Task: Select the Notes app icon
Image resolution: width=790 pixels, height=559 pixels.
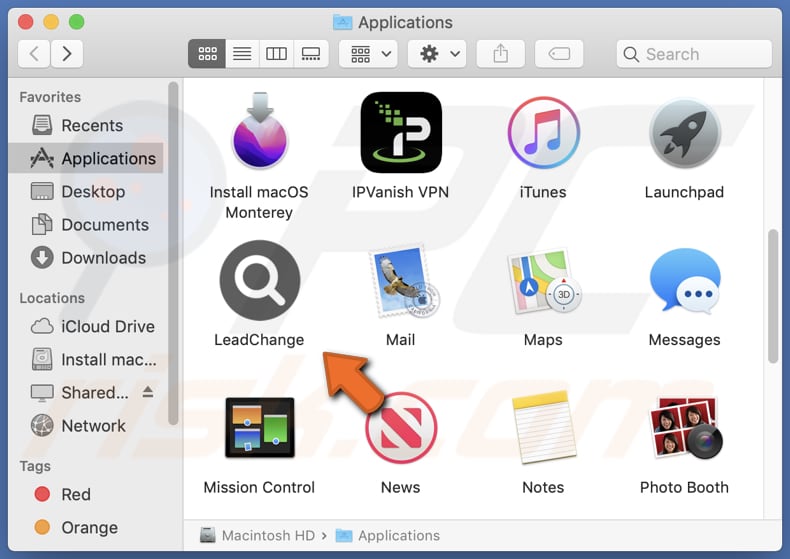Action: 543,428
